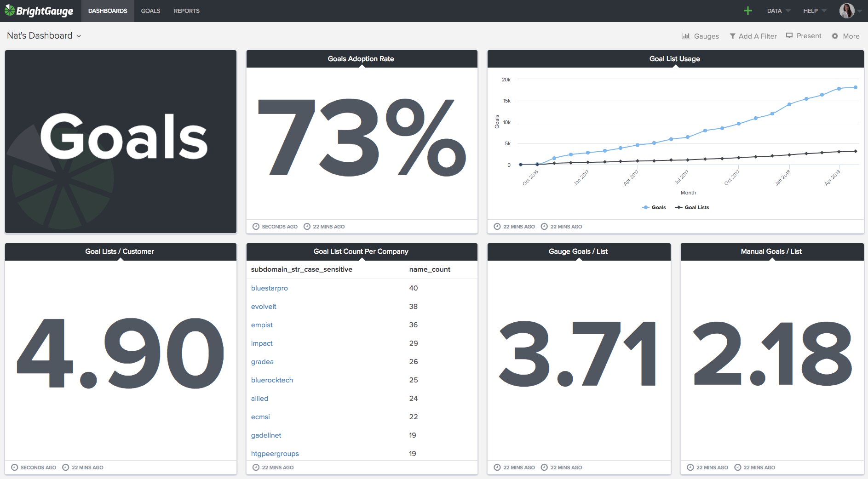Open the empist company link
The width and height of the screenshot is (868, 479).
tap(262, 325)
